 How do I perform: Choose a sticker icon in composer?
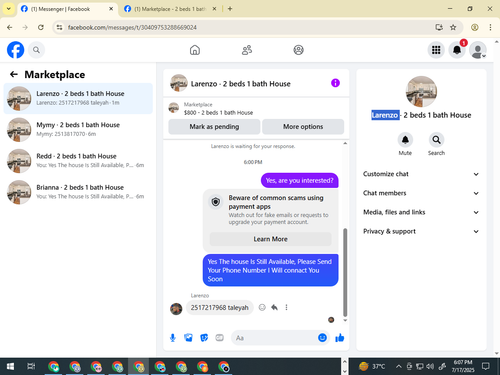(204, 338)
